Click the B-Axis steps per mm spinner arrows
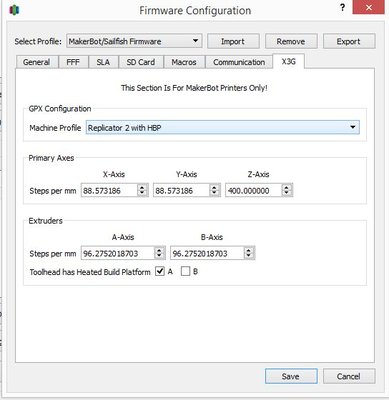 pyautogui.click(x=249, y=253)
